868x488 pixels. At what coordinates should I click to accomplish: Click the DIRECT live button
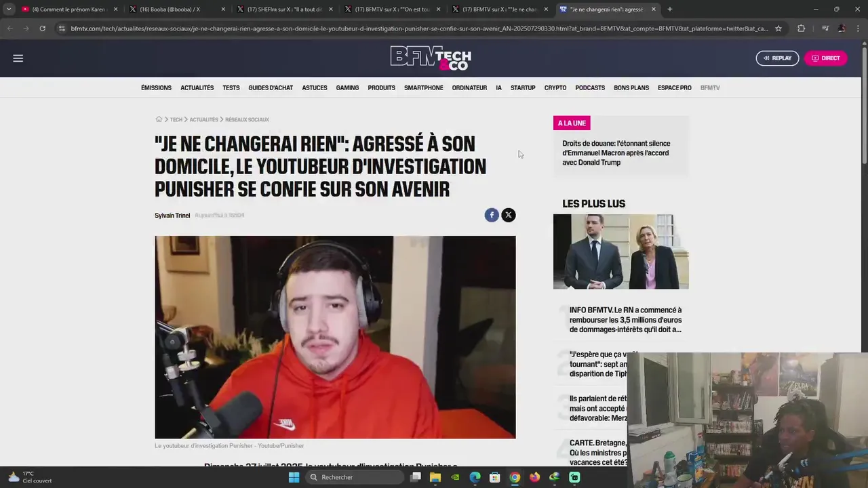pos(825,58)
